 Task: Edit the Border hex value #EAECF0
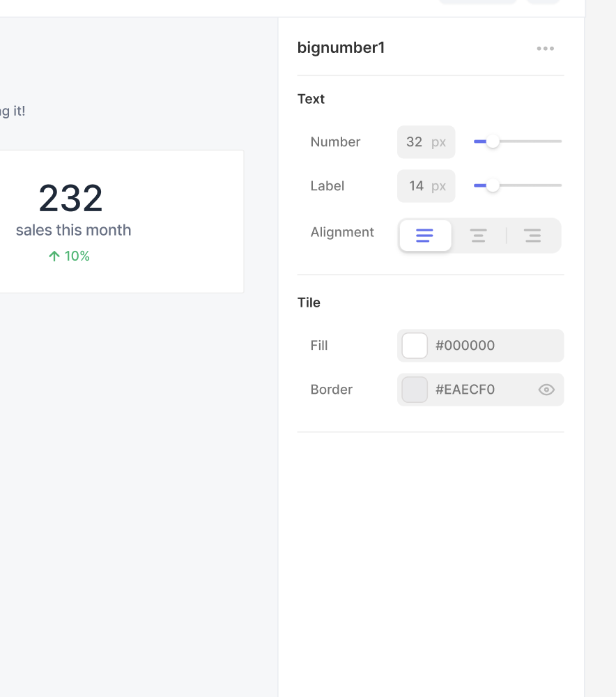point(465,390)
